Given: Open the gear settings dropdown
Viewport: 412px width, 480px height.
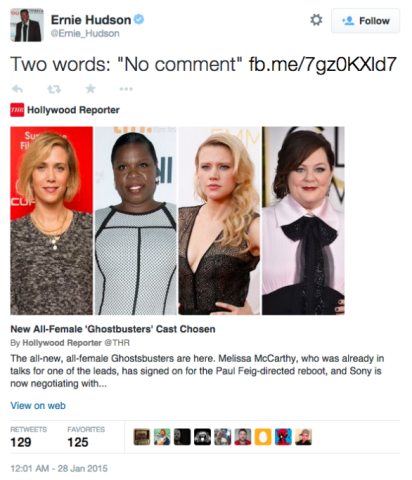Looking at the screenshot, I should pos(316,20).
